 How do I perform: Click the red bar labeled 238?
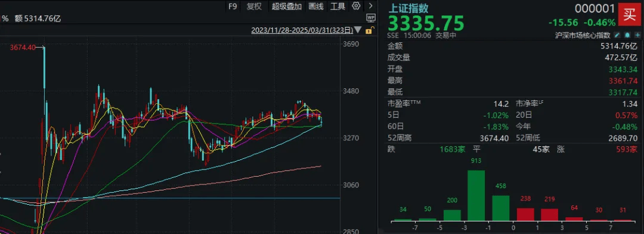(x=525, y=214)
